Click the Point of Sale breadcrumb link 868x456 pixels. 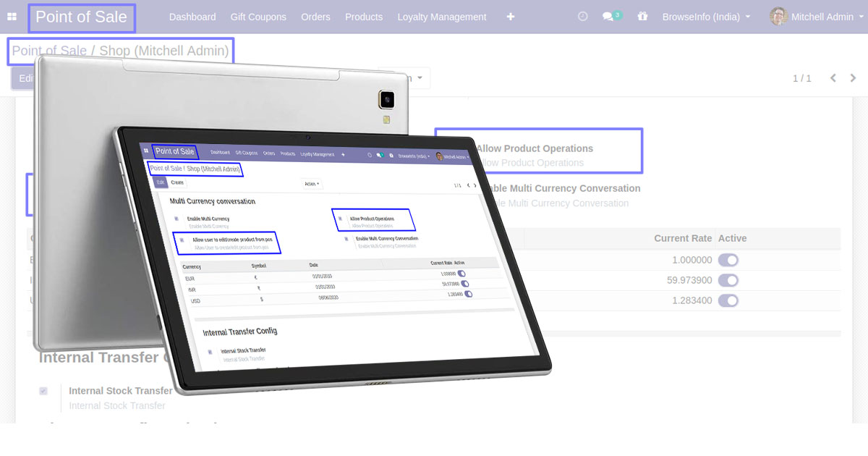coord(48,51)
